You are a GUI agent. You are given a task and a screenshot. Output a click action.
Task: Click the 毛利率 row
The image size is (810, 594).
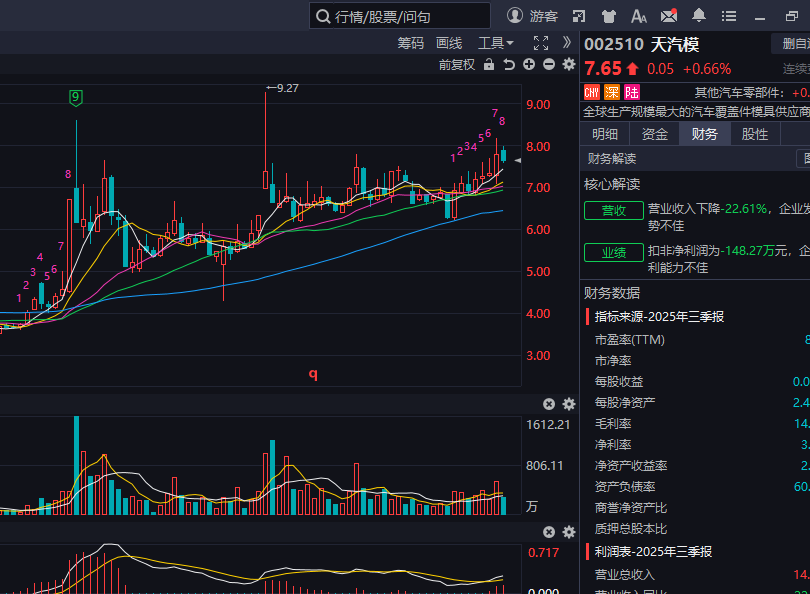pos(695,424)
